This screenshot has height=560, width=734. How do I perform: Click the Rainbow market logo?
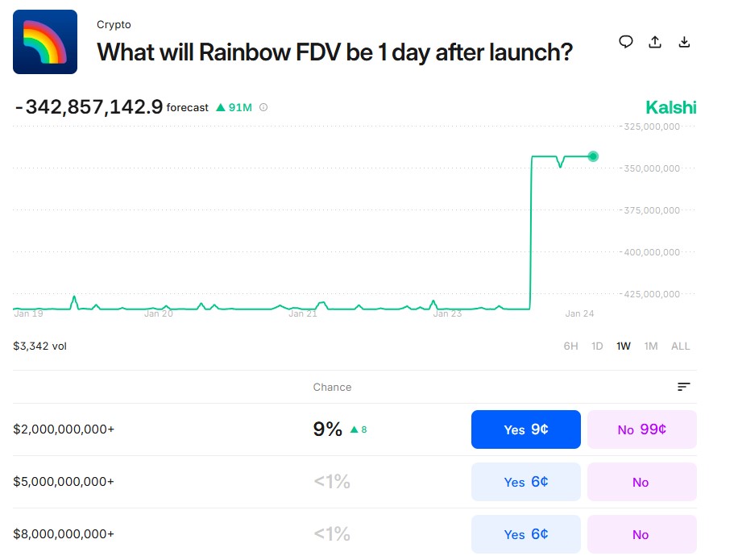coord(44,41)
